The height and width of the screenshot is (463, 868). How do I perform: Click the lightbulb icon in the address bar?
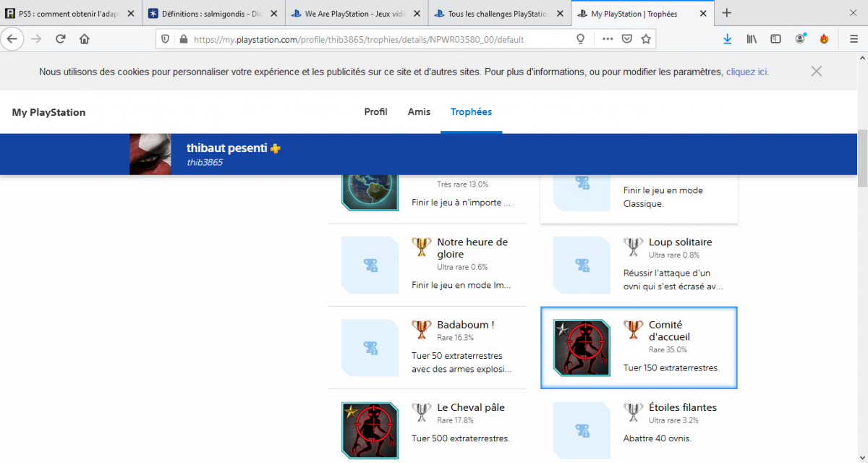click(x=580, y=39)
